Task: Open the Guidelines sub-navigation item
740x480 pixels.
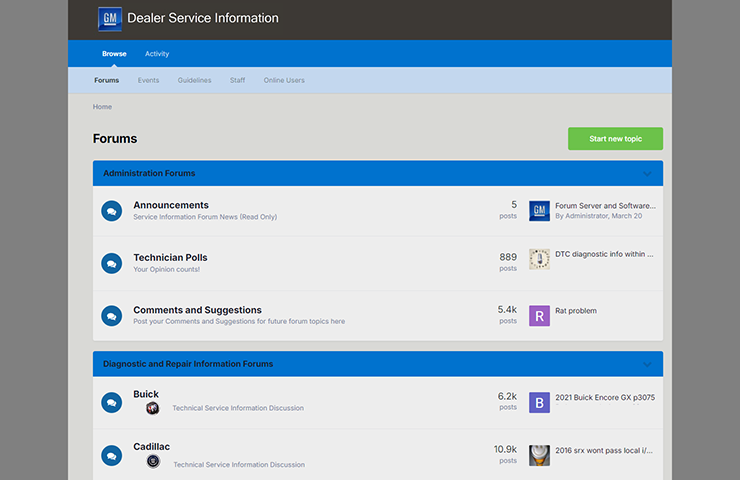Action: coord(194,80)
